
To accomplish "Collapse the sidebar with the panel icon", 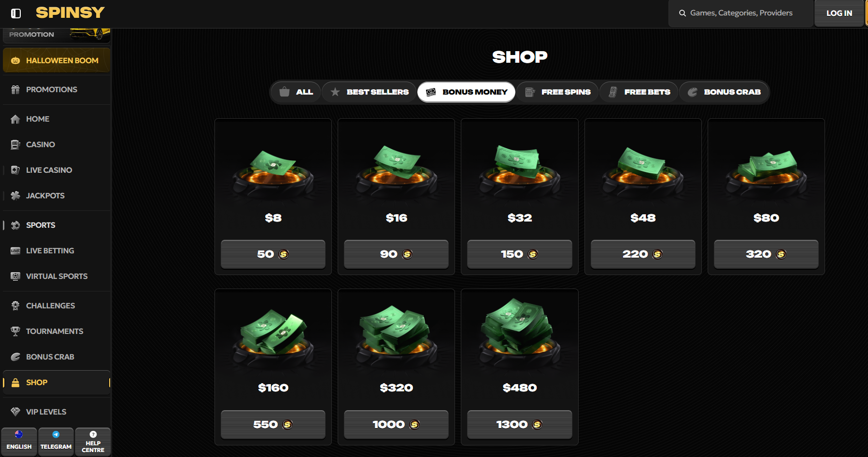I will [x=16, y=13].
